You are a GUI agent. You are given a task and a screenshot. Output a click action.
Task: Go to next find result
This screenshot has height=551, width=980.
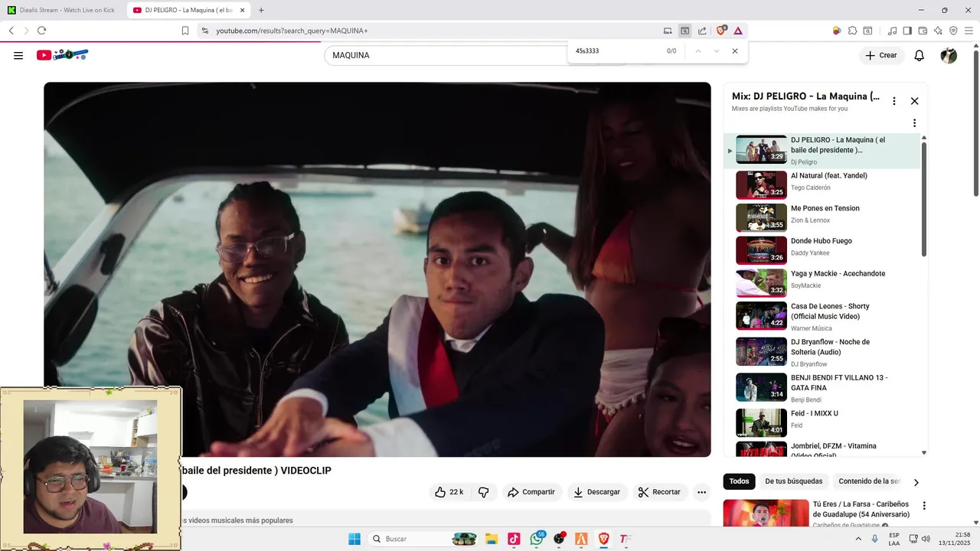pyautogui.click(x=717, y=51)
